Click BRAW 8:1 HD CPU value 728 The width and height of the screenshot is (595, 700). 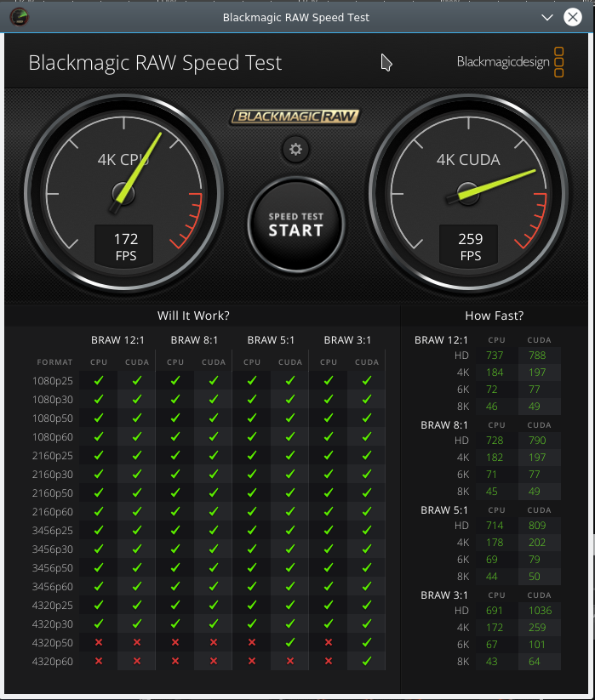495,441
